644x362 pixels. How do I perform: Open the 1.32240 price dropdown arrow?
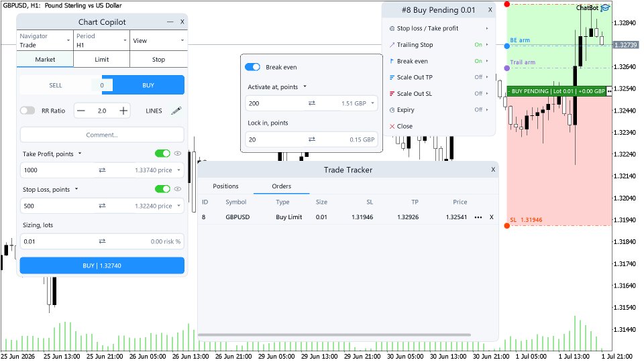coord(178,206)
